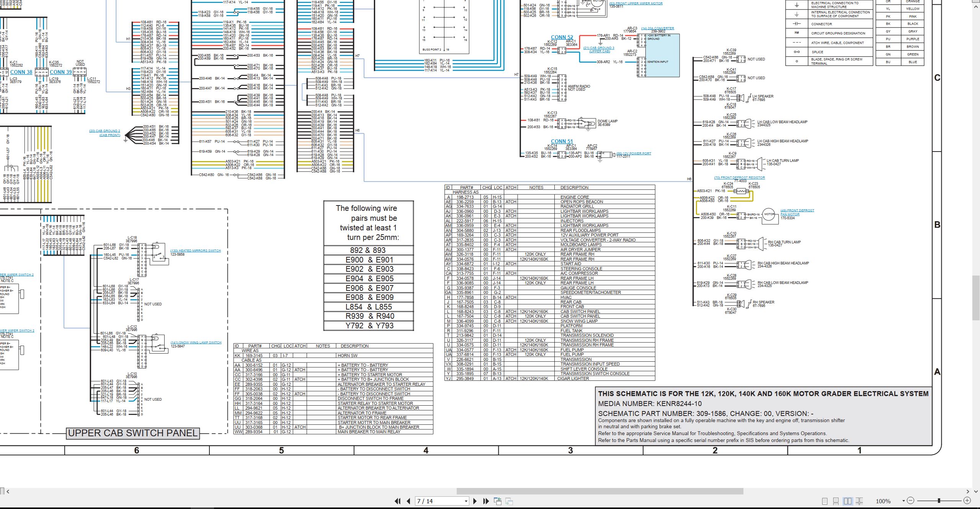Follow the Front Defrost Resistor link
This screenshot has width=980, height=509.
pos(739,178)
